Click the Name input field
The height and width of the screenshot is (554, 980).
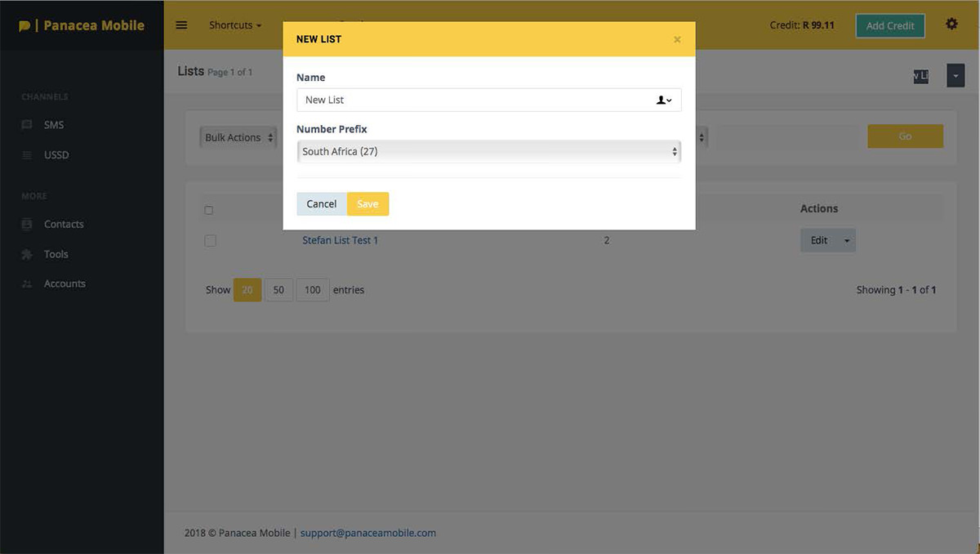474,100
